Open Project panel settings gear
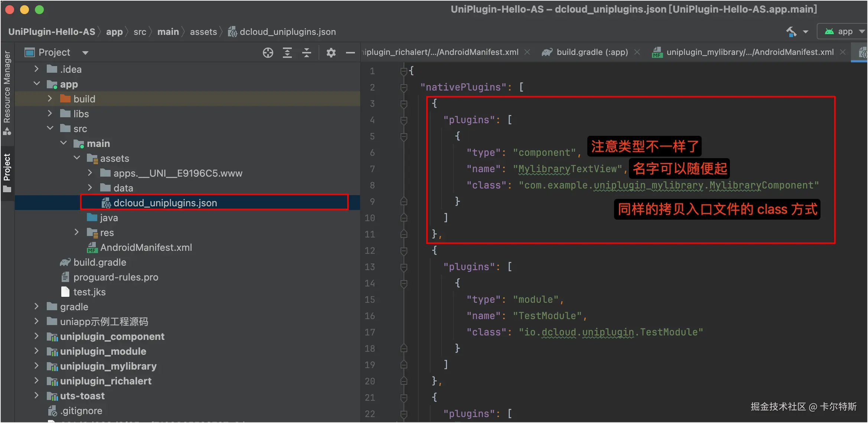The image size is (868, 423). pyautogui.click(x=331, y=53)
